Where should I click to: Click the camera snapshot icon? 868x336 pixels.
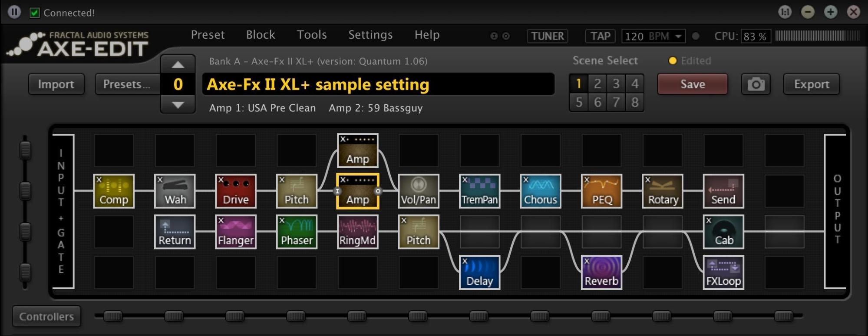(756, 84)
